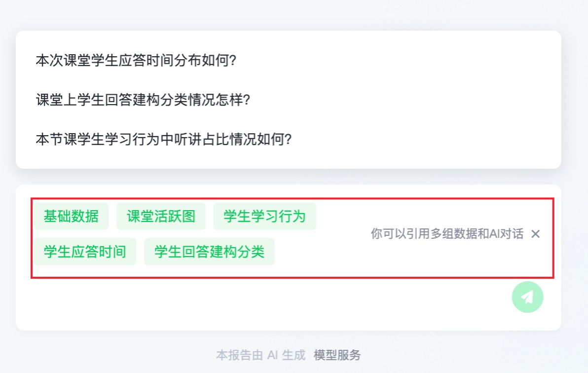This screenshot has height=373, width=588.
Task: Click empty space right of 学生回答建构分类 tag
Action: [x=319, y=252]
